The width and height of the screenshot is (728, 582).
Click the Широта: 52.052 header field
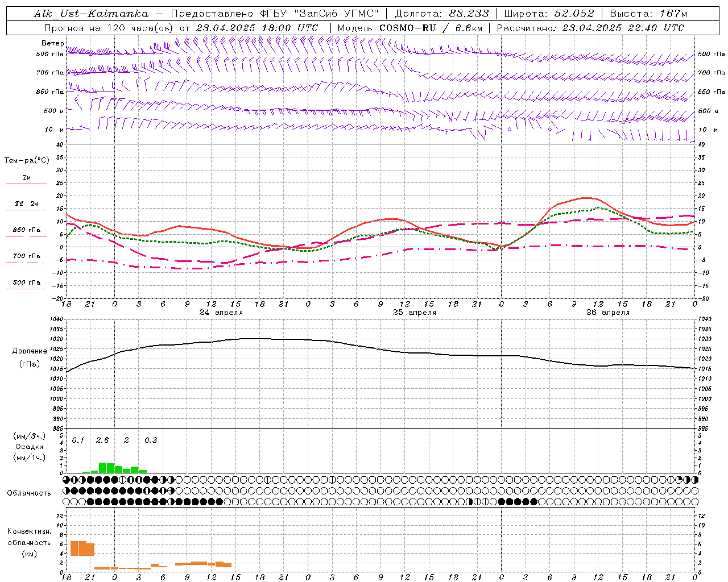[549, 14]
